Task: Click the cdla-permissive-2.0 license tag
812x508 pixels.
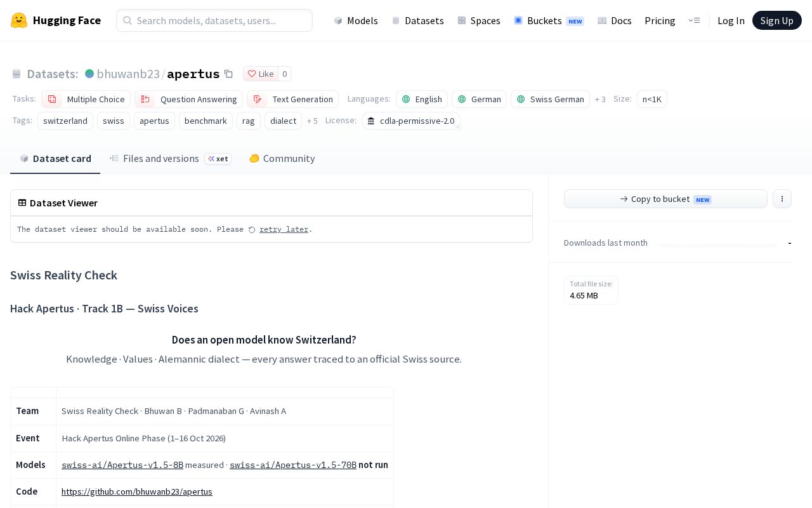Action: click(x=411, y=121)
